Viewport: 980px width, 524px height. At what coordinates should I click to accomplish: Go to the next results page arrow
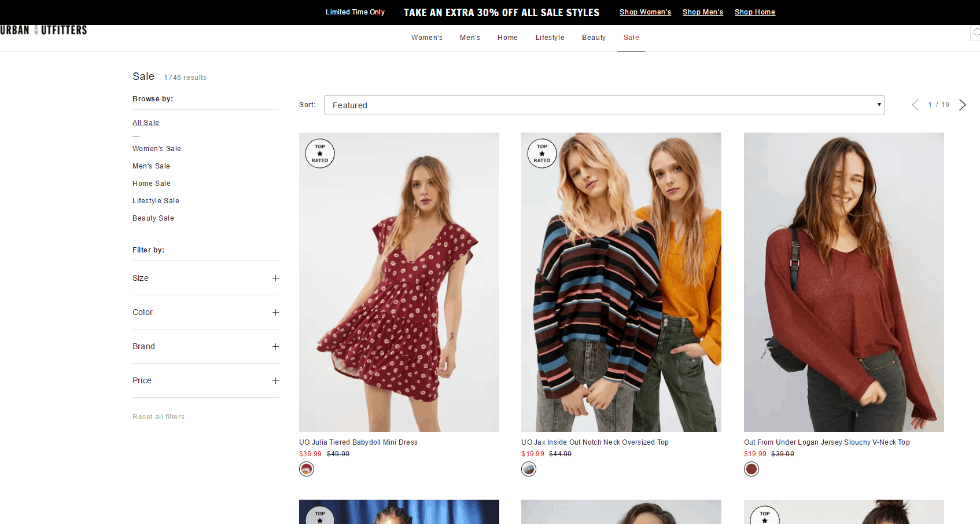(963, 105)
